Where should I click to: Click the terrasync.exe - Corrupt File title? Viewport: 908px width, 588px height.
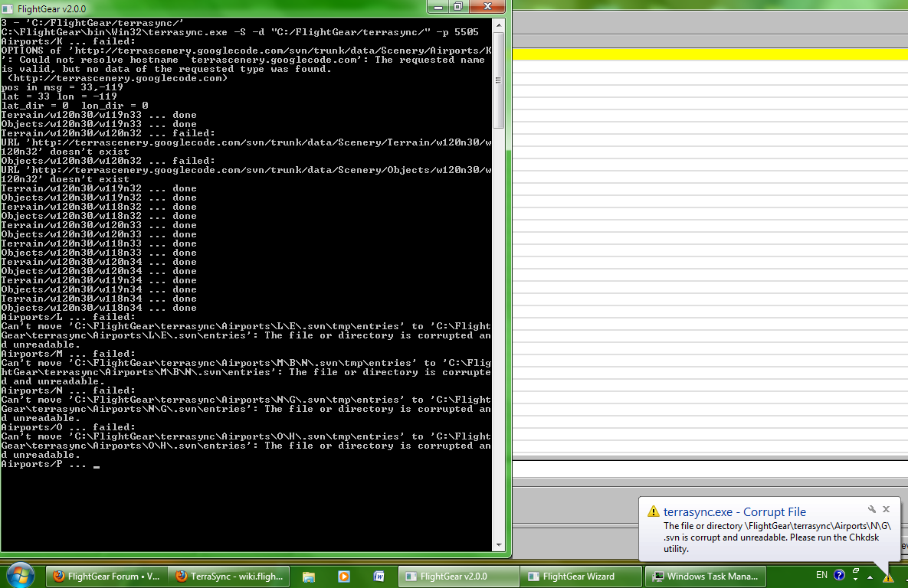(734, 511)
